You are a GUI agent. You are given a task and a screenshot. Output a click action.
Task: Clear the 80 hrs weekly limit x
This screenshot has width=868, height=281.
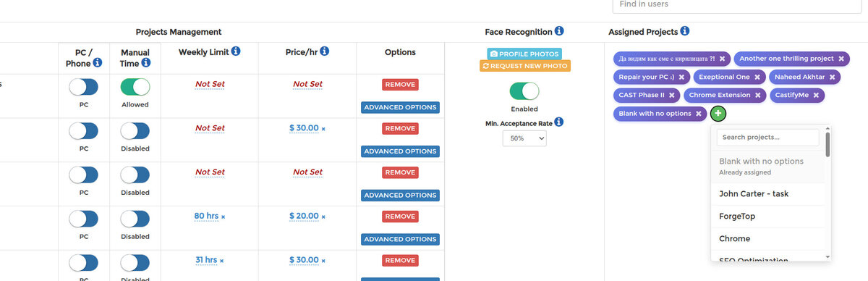(223, 217)
